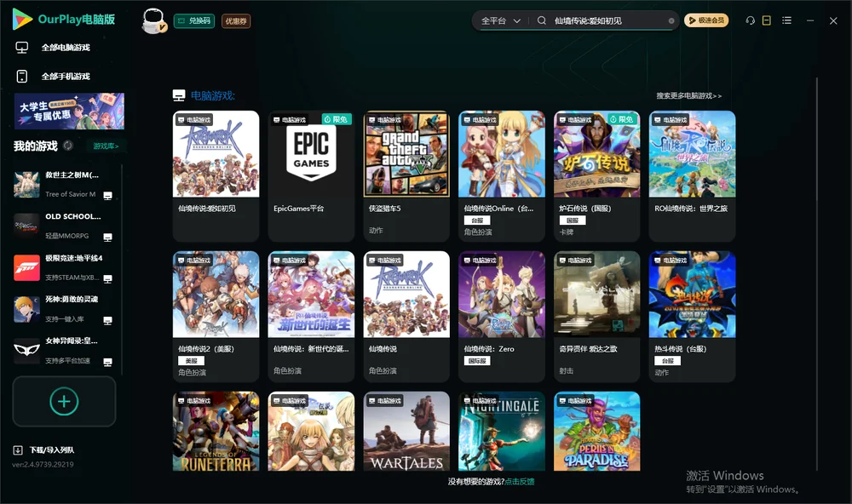Screen dimensions: 852x504
Task: Open the 优惠券 coupon button
Action: pos(236,21)
